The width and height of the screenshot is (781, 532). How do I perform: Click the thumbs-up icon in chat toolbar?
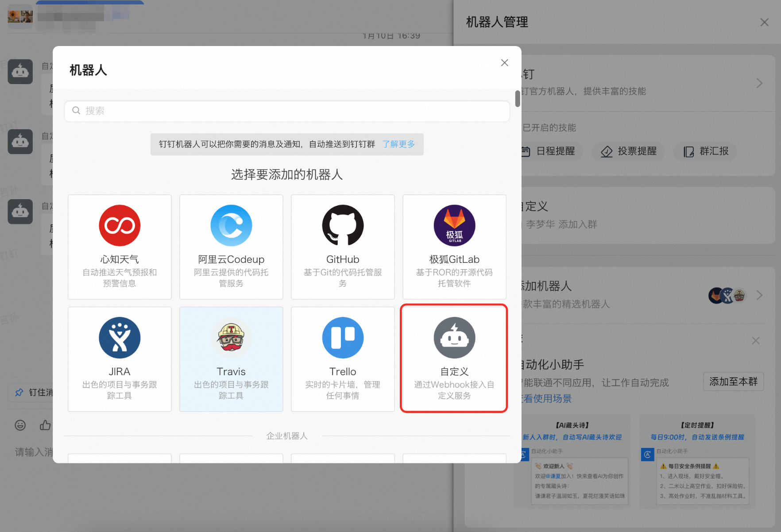[x=45, y=425]
